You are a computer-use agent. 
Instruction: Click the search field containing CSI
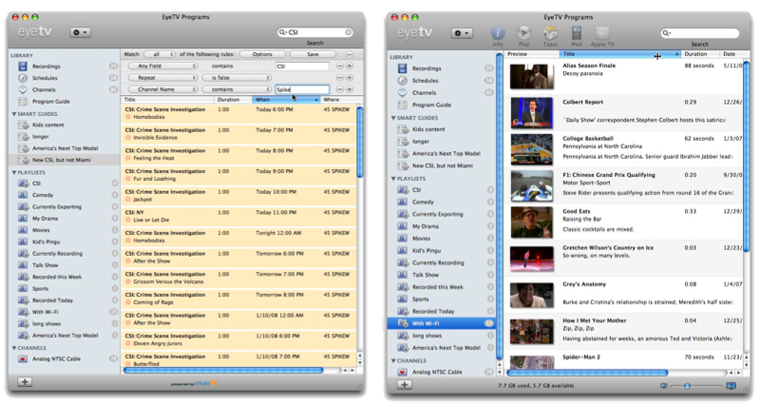coord(315,32)
